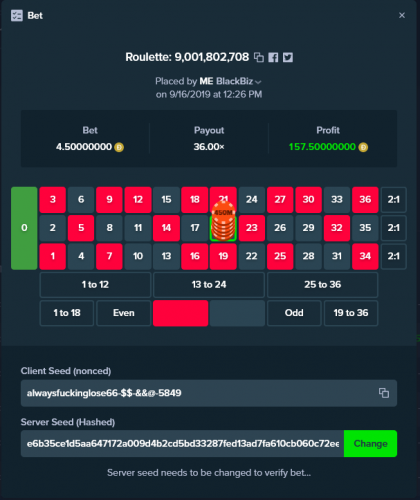Screen dimensions: 420x500
Task: Click the Change server seed button
Action: click(x=370, y=443)
